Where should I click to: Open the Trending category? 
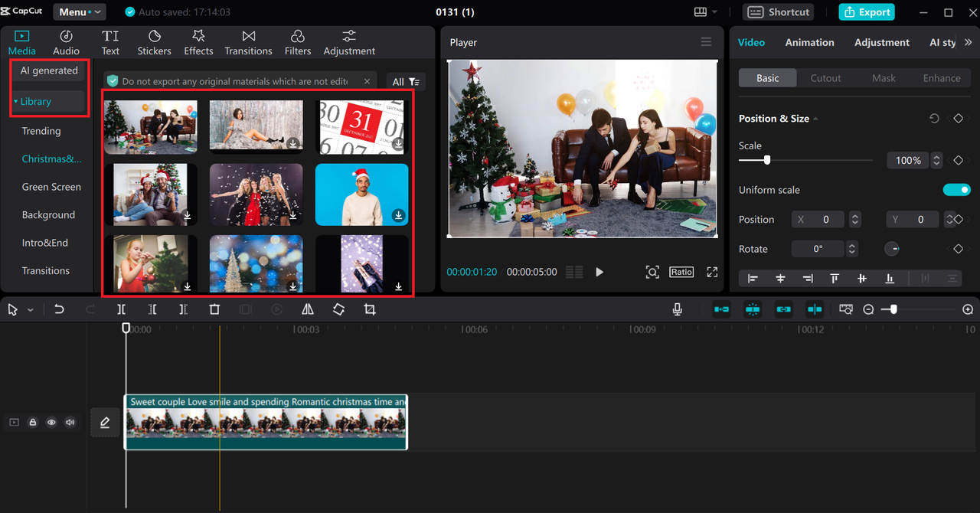pos(41,131)
